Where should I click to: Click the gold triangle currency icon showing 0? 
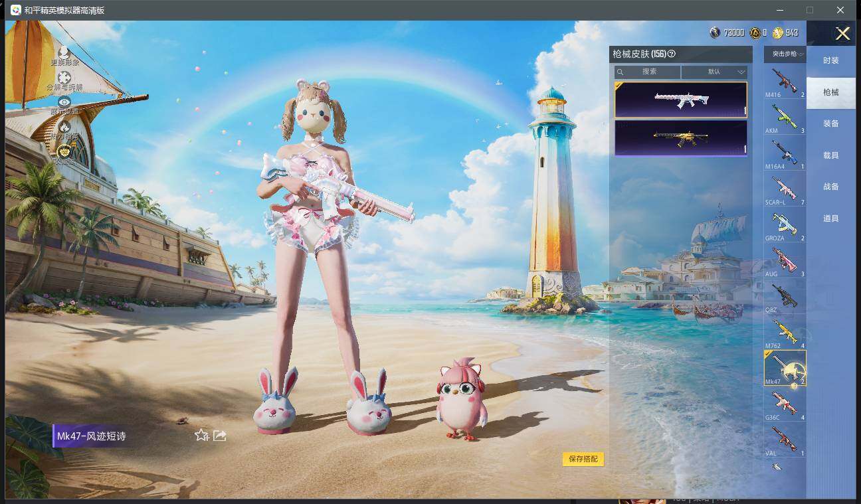755,33
